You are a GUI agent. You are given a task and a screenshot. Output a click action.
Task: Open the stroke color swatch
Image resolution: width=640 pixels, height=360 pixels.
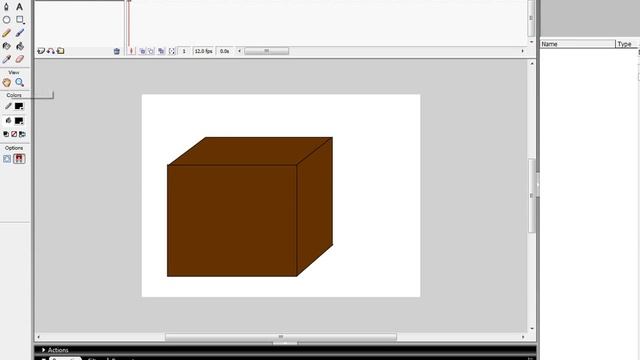(19, 106)
